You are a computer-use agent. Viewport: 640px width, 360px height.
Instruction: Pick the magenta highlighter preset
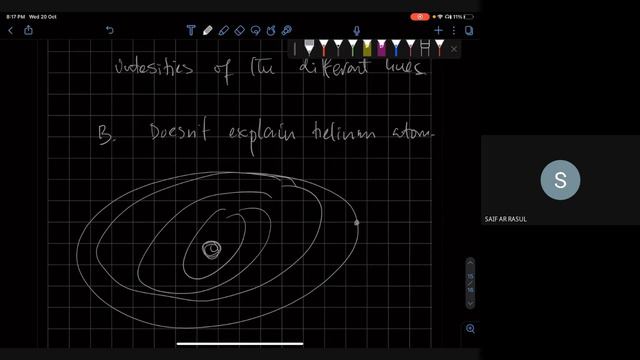pos(382,48)
